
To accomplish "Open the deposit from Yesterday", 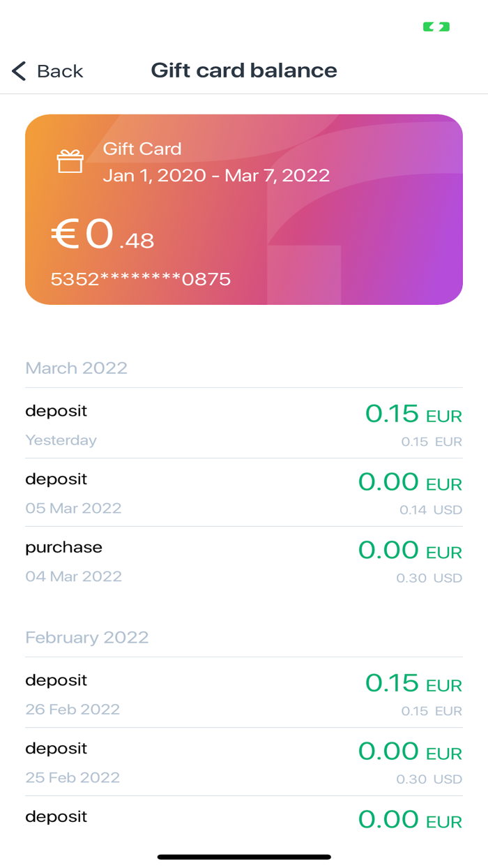I will [244, 424].
